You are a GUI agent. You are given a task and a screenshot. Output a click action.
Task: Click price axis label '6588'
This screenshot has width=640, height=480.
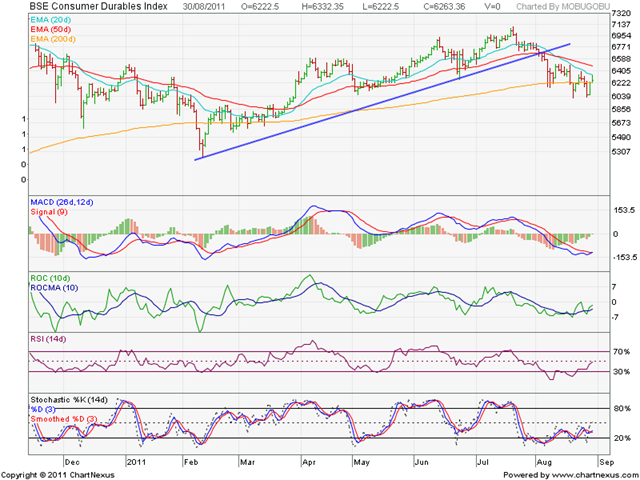[620, 59]
